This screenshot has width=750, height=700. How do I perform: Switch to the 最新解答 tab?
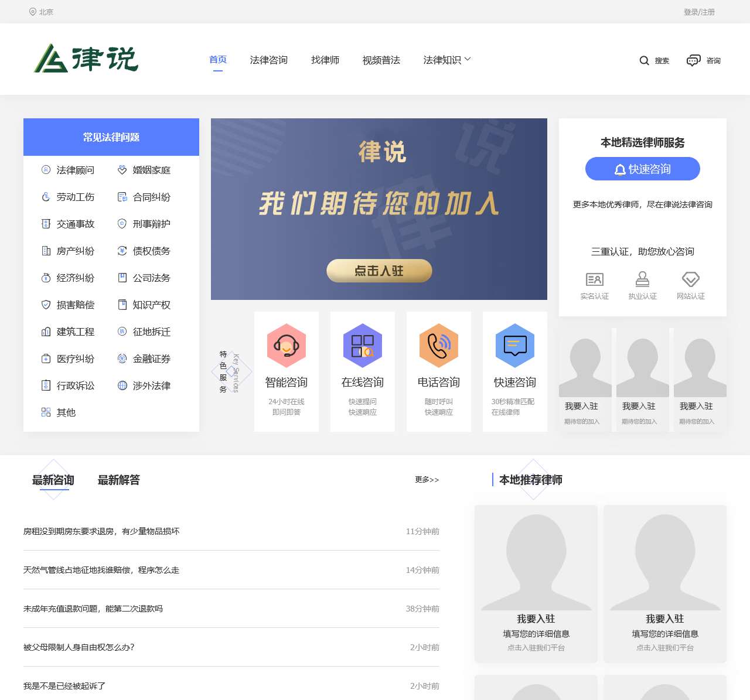(x=119, y=480)
